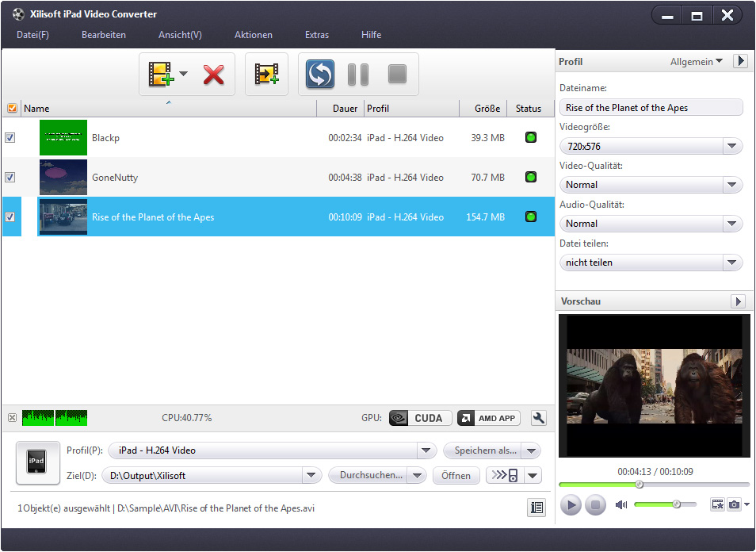
Task: Click the AMD APP acceleration button
Action: [x=489, y=418]
